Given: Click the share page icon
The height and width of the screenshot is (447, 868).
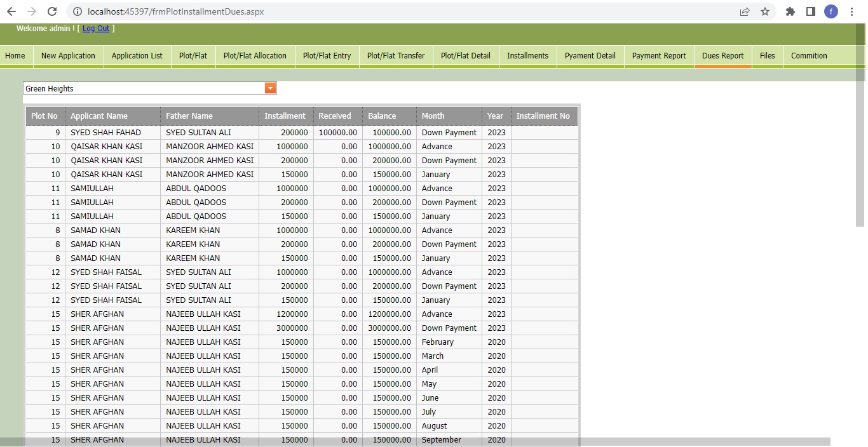Looking at the screenshot, I should click(x=745, y=11).
